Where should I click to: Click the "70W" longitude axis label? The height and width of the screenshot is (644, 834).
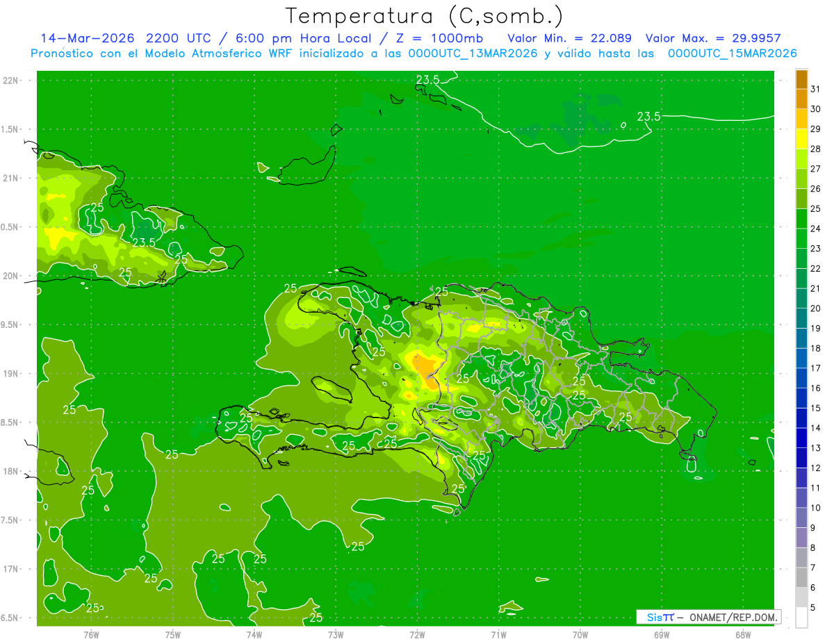[580, 635]
